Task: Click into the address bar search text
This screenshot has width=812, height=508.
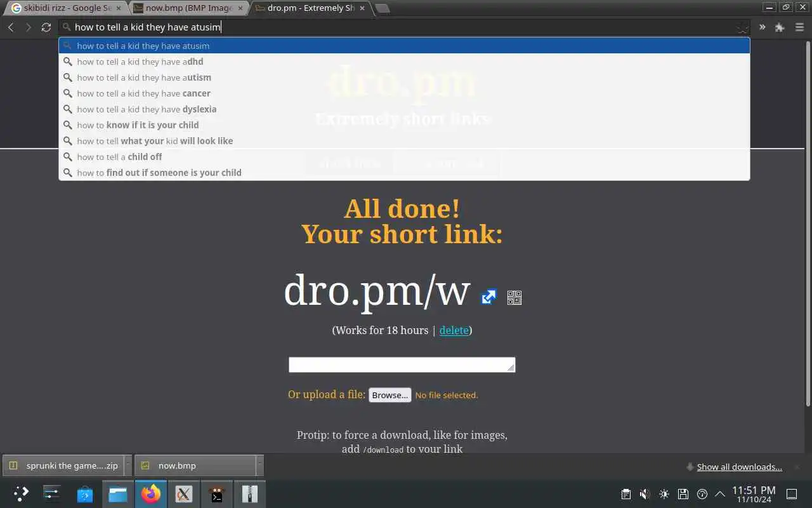Action: pyautogui.click(x=148, y=27)
